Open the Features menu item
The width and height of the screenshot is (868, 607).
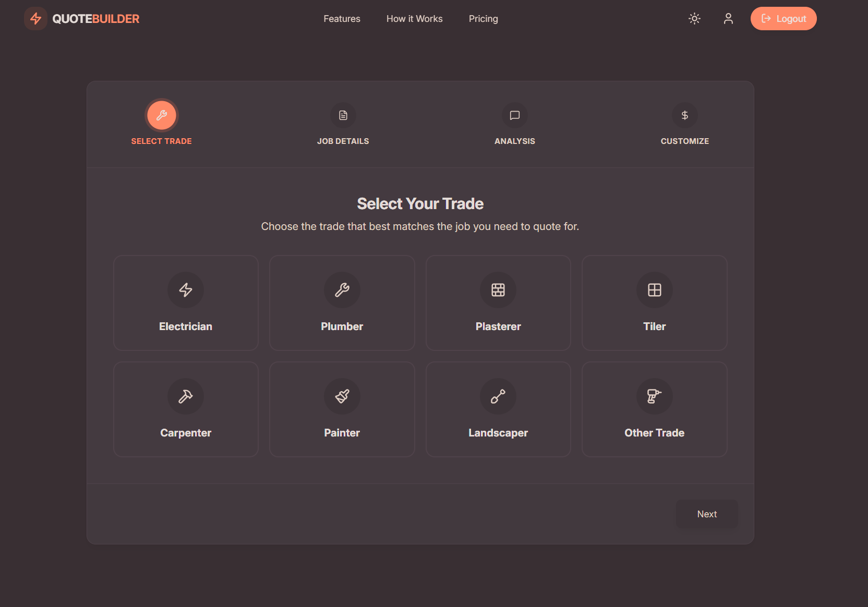click(342, 18)
